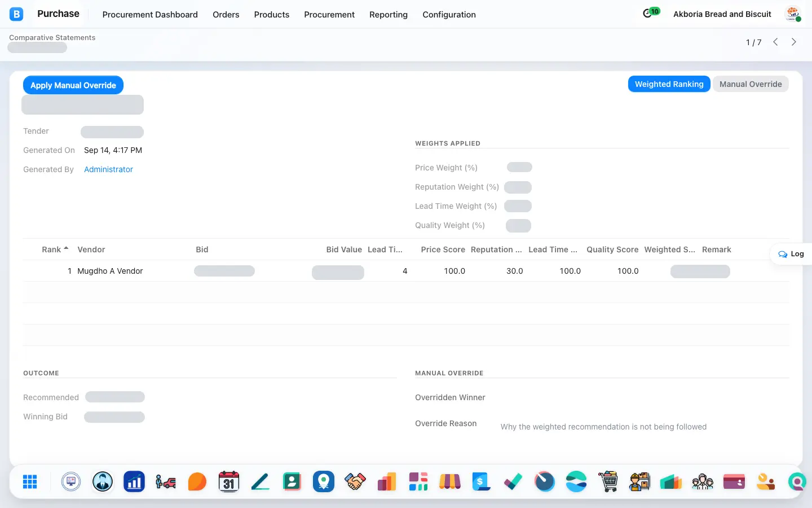Click the Override Reason input field

[645, 427]
